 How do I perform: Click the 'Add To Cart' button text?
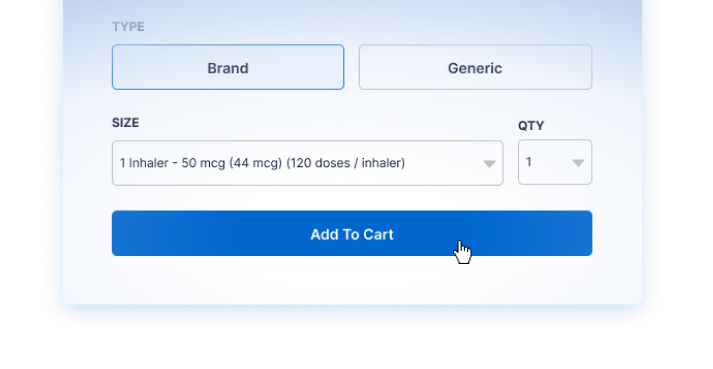click(352, 234)
